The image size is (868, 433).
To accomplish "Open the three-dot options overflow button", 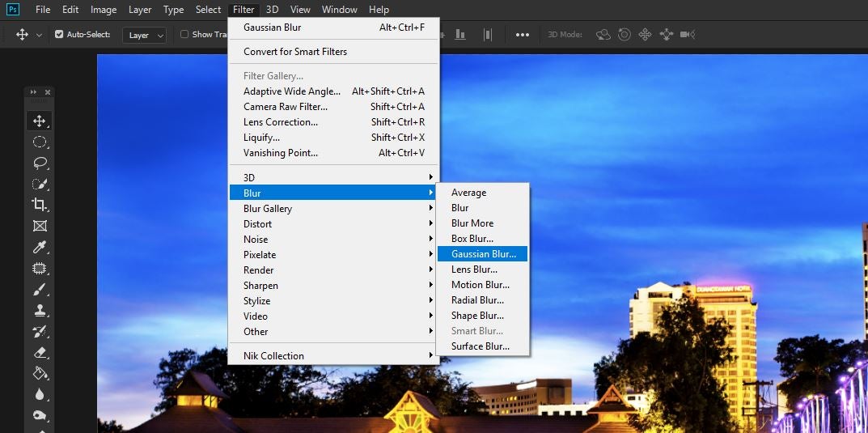I will pyautogui.click(x=523, y=35).
